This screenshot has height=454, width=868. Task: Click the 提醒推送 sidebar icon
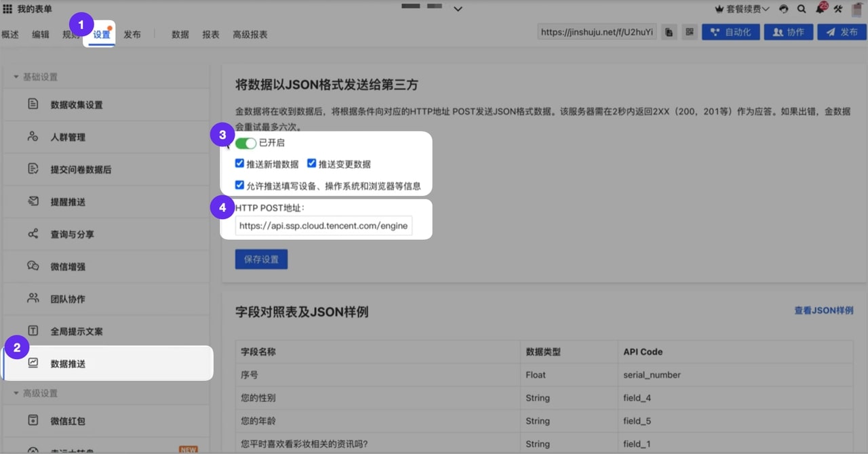tap(33, 201)
